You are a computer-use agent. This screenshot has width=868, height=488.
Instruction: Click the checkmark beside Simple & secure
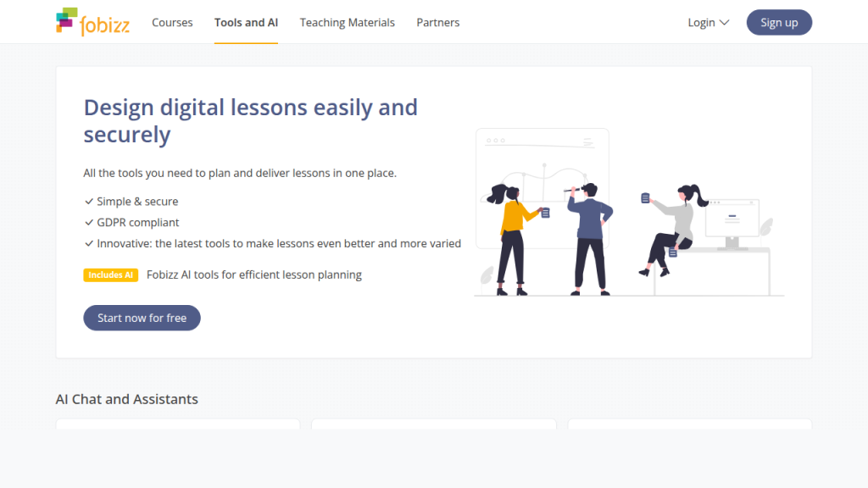88,202
